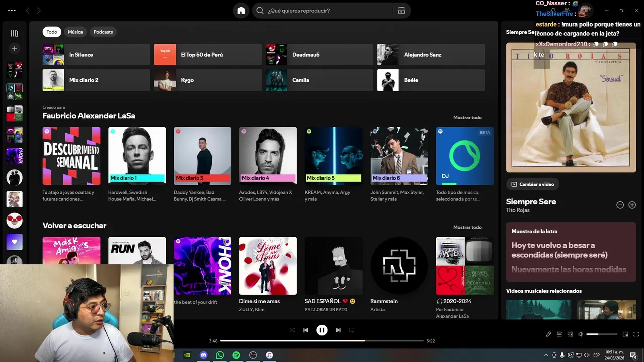644x362 pixels.
Task: Open the Alejandro Sanz shortcut tile
Action: pyautogui.click(x=431, y=55)
